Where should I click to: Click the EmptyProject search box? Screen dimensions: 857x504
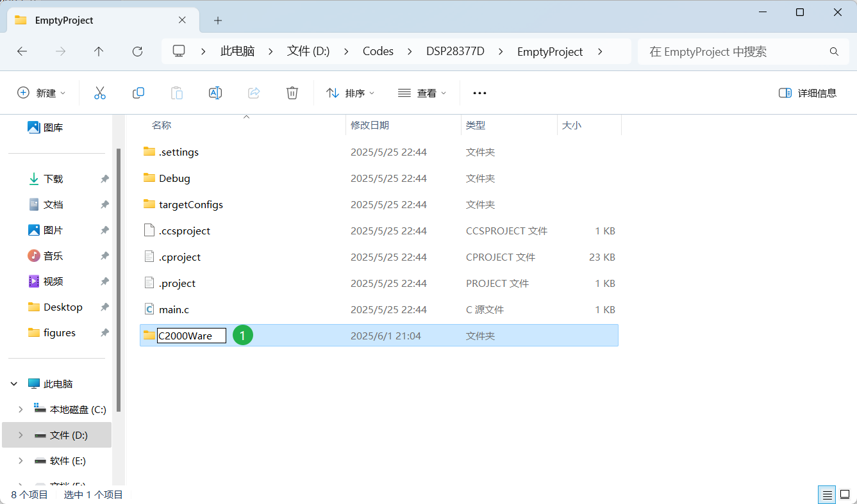[744, 51]
